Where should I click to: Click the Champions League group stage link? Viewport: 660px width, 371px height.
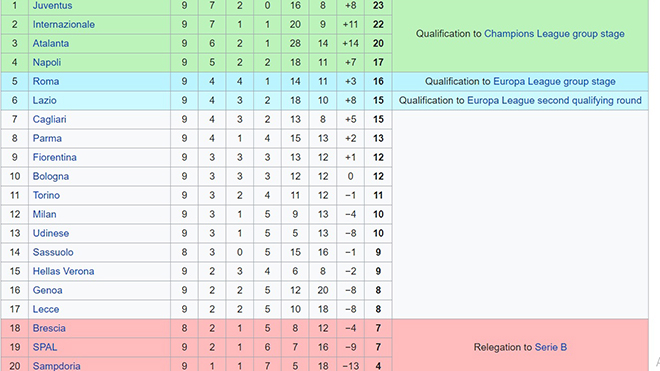554,34
